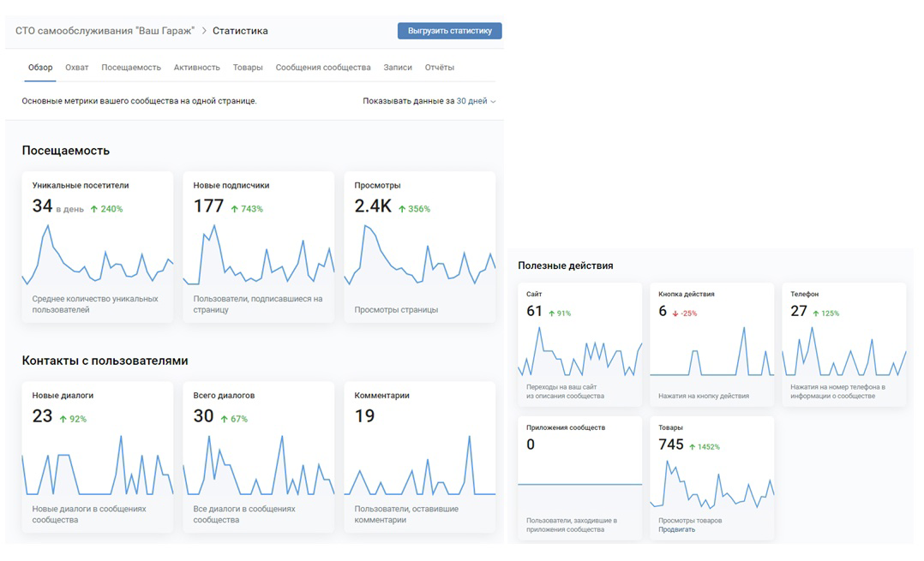Open the Товары tab
The image size is (924, 561).
tap(248, 68)
